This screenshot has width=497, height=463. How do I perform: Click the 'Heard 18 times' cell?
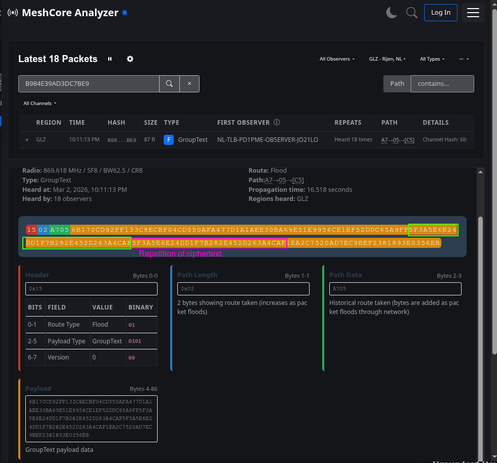(353, 140)
